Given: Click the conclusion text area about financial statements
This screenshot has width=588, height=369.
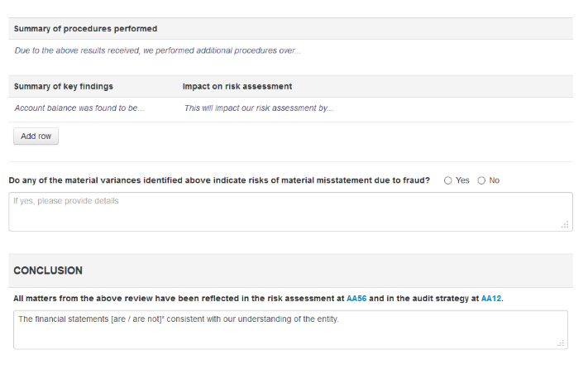Looking at the screenshot, I should point(289,329).
